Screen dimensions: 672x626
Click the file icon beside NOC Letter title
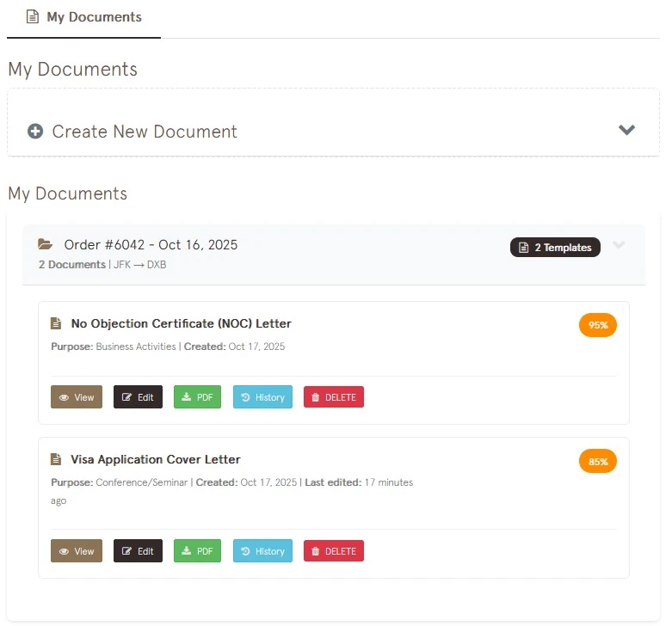(x=57, y=324)
